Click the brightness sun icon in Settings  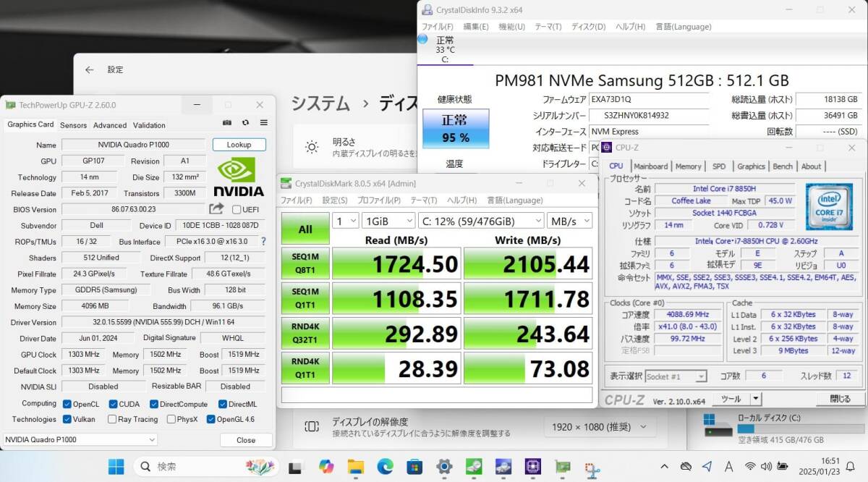coord(312,148)
